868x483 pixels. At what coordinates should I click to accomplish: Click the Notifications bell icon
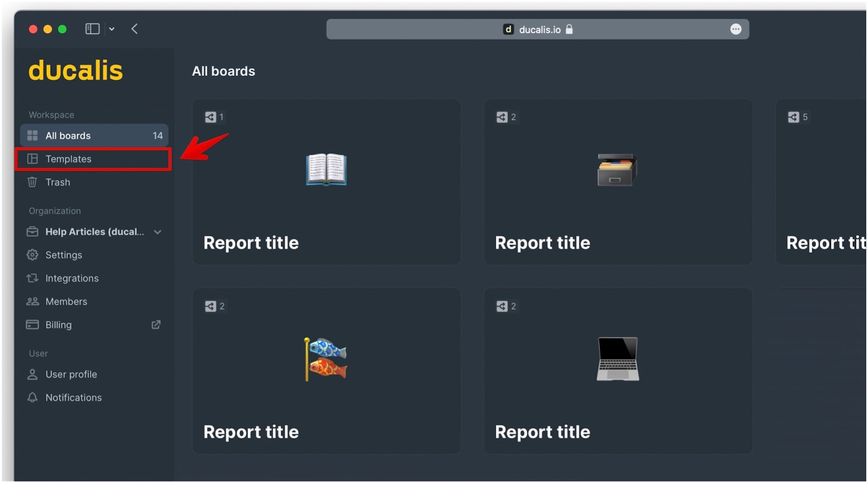pyautogui.click(x=33, y=397)
